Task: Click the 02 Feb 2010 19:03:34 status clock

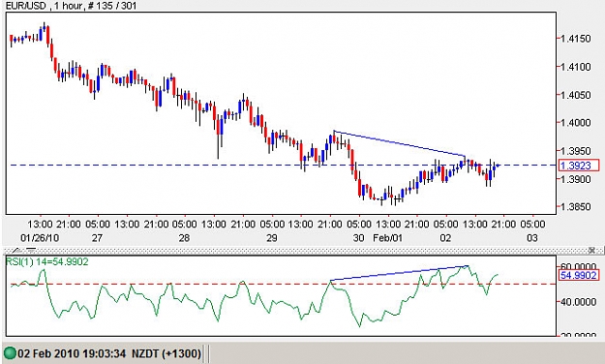Action: [72, 353]
